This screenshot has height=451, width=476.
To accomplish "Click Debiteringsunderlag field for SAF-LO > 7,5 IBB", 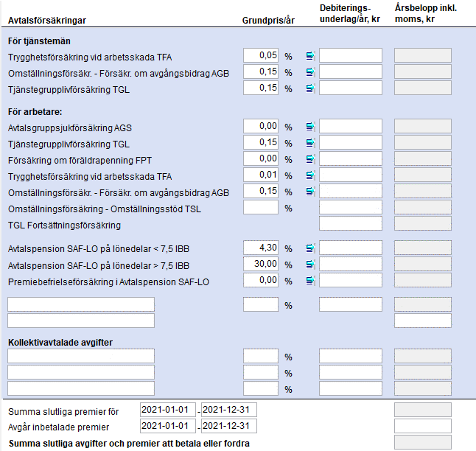I will click(351, 264).
